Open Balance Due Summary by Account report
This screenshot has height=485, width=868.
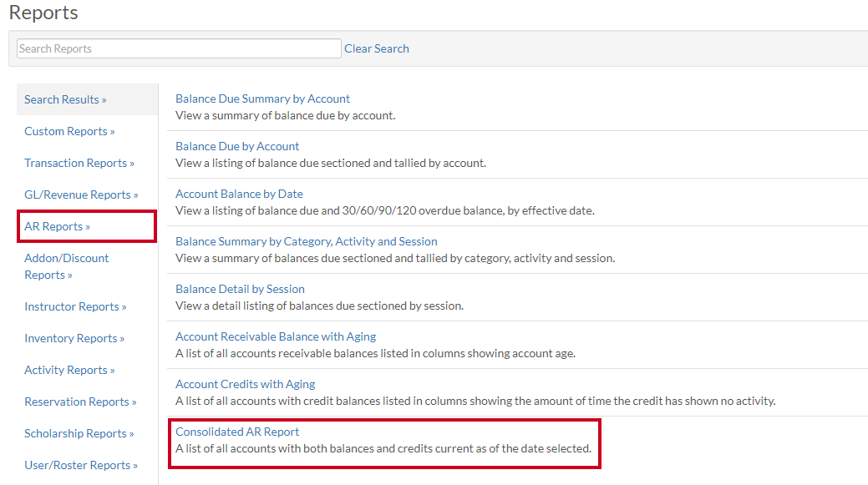click(x=262, y=99)
